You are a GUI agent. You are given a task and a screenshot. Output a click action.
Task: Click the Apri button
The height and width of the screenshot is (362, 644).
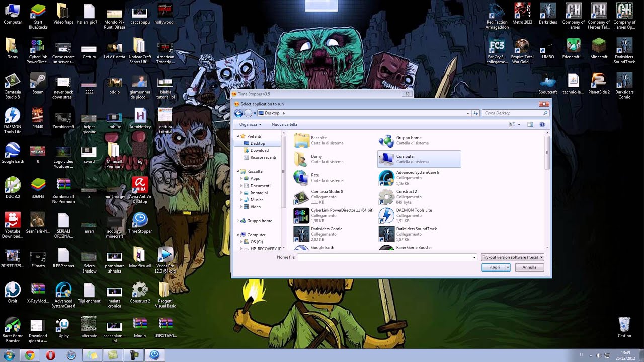[x=494, y=267]
